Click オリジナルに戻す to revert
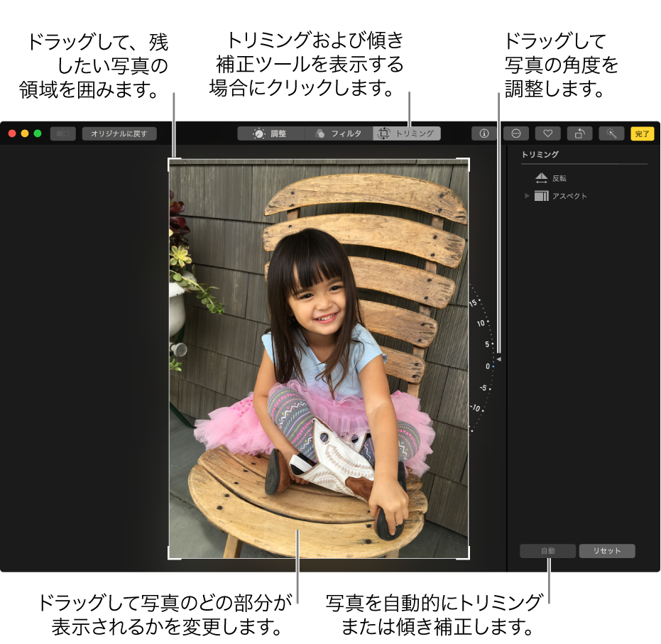 tap(119, 133)
